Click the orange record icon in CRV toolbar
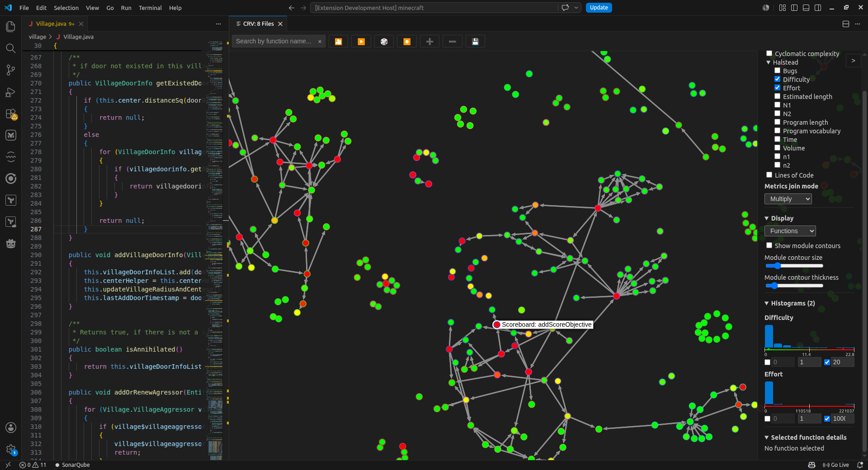Screen dimensions: 868x470 point(407,42)
